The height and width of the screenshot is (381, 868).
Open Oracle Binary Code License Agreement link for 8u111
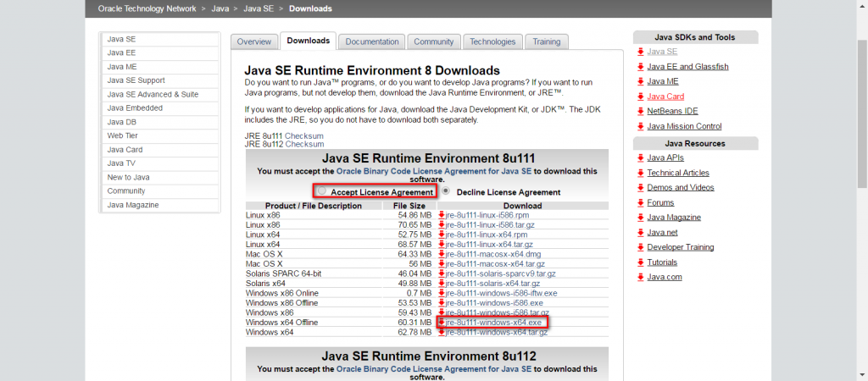point(434,171)
